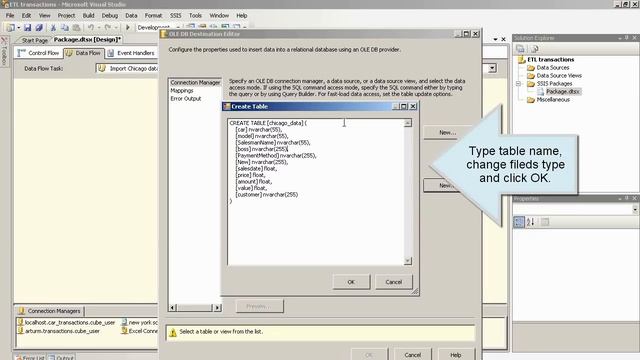
Task: Click the Solution Explorer Show All Files icon
Action: (534, 49)
